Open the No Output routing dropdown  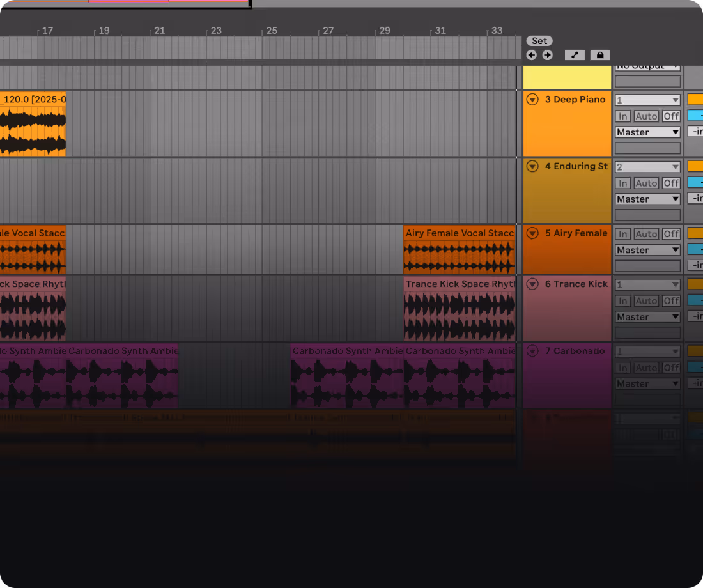pos(647,65)
